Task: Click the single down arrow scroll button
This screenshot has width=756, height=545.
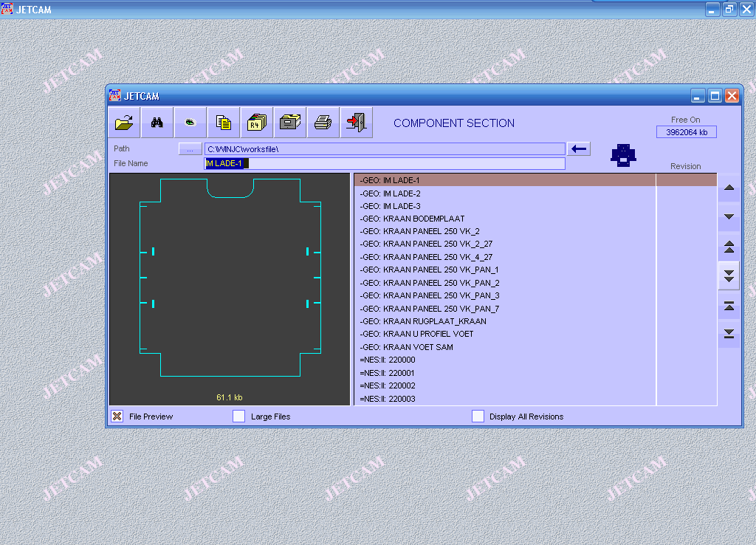Action: click(729, 217)
